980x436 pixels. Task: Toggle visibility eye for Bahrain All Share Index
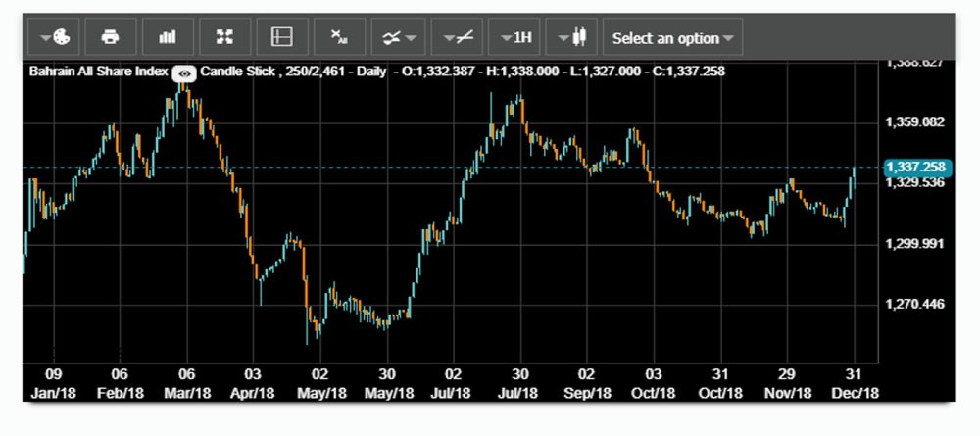point(184,73)
